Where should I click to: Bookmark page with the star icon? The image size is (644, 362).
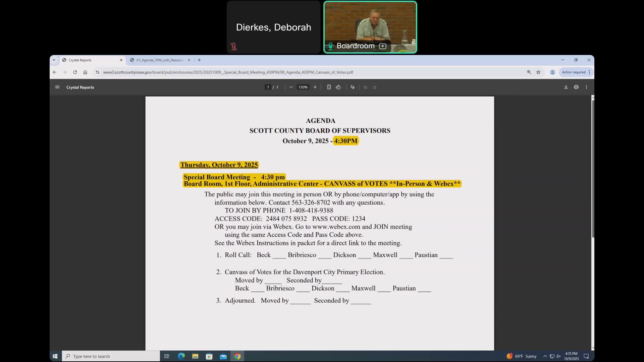[x=538, y=72]
